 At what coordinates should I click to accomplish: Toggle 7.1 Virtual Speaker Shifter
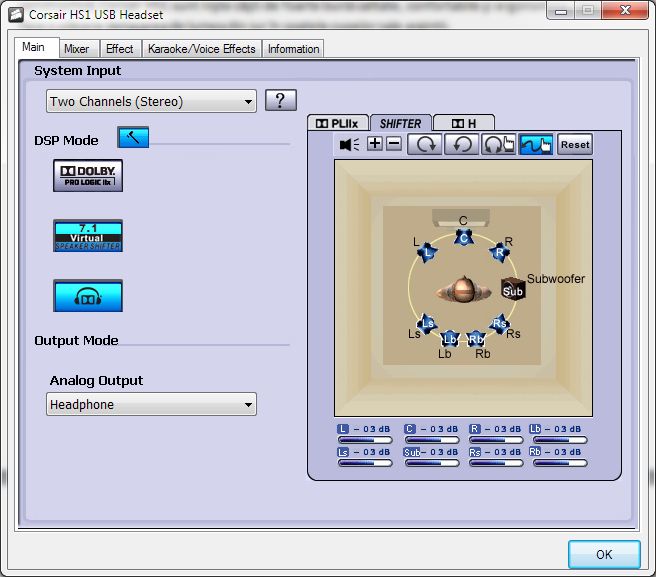click(x=88, y=236)
